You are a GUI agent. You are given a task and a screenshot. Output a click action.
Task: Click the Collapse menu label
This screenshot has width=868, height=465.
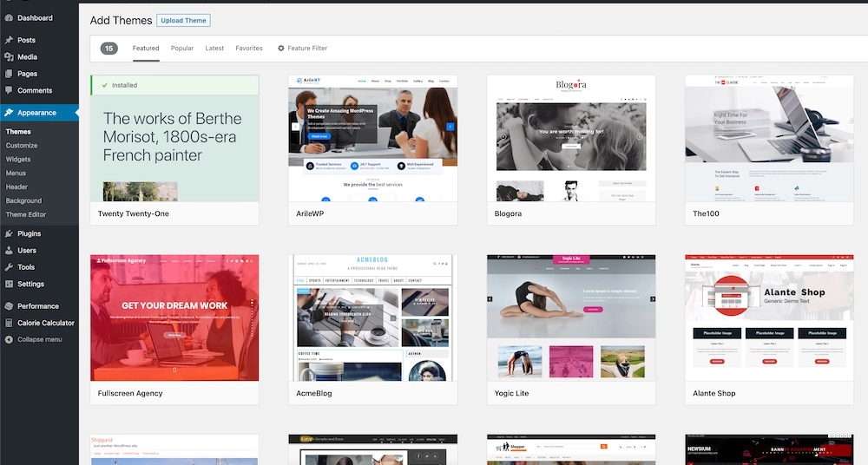40,339
